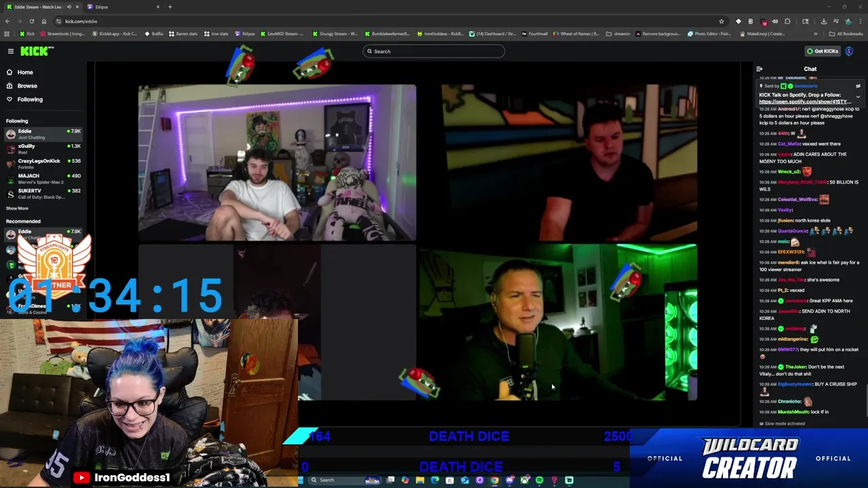Open the Kick bookmark
The width and height of the screenshot is (868, 488).
pos(26,34)
